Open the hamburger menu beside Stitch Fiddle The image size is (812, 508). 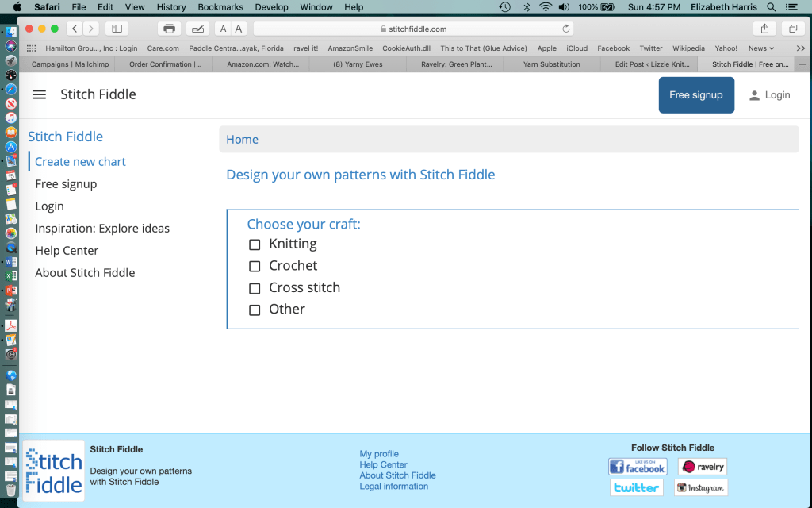click(x=39, y=94)
